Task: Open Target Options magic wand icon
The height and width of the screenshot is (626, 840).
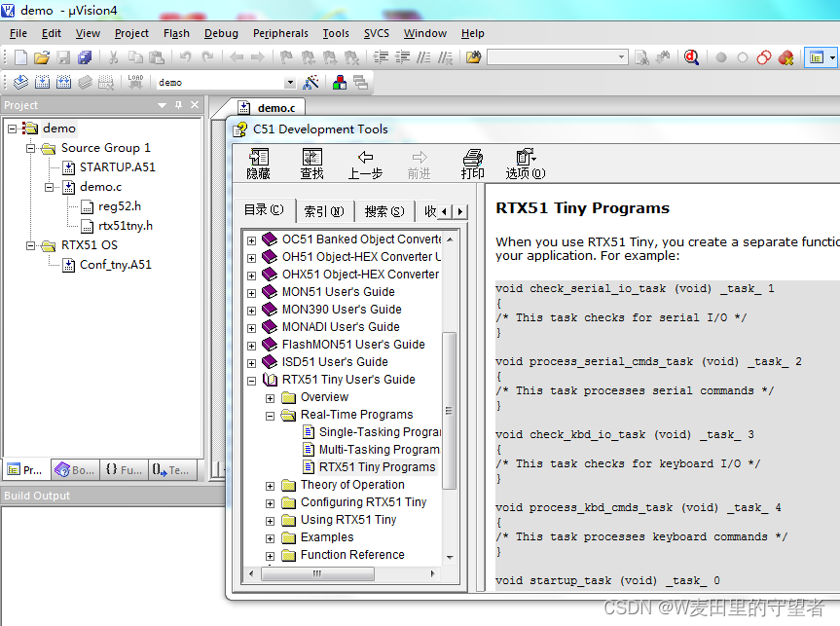Action: (x=310, y=82)
